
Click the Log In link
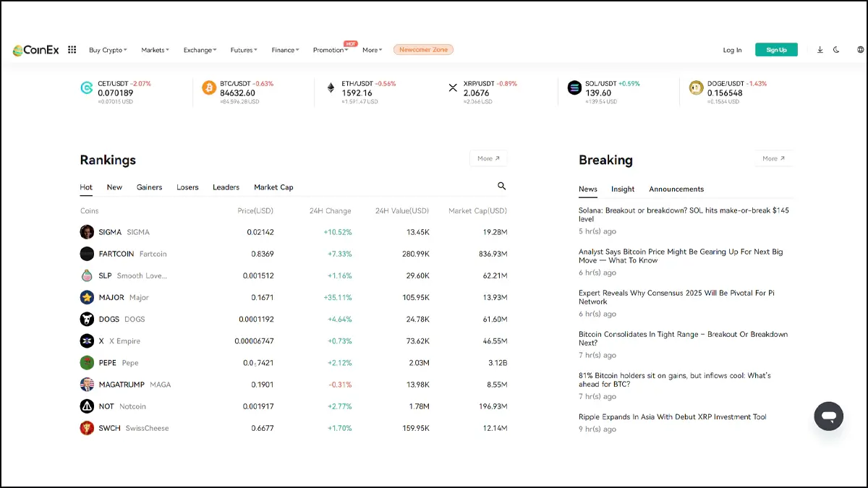[732, 50]
